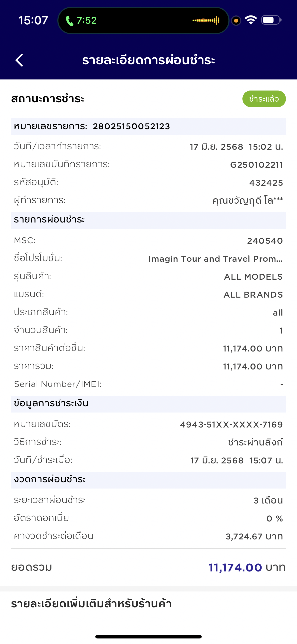The height and width of the screenshot is (644, 297).
Task: Tap the blue total amount 11,174.00
Action: (x=235, y=568)
